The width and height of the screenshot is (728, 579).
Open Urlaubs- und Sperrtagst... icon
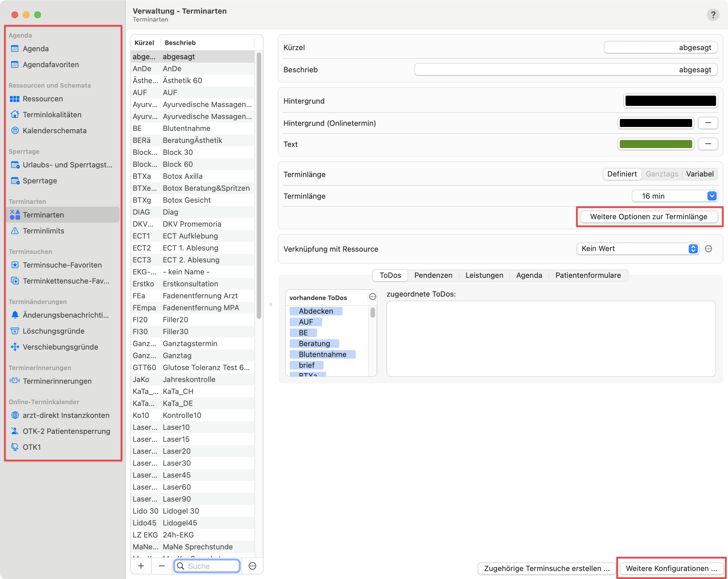point(15,165)
